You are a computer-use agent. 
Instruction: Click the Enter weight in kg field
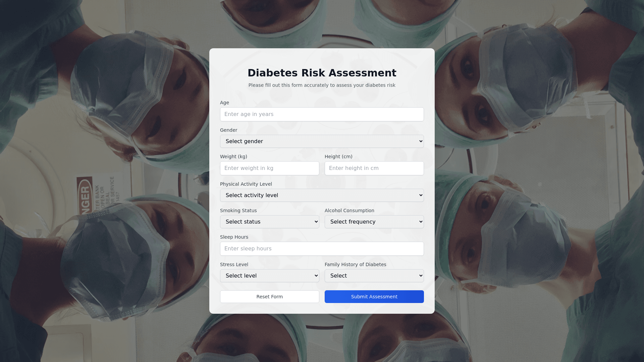pyautogui.click(x=270, y=168)
